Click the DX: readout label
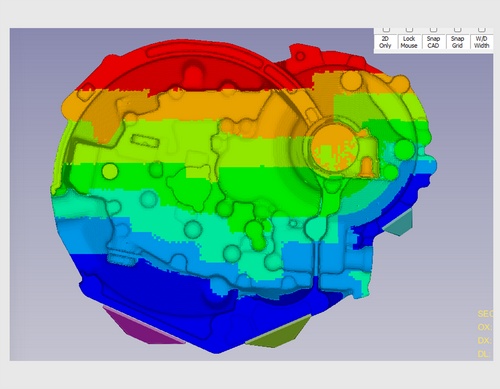500x389 pixels. (485, 340)
